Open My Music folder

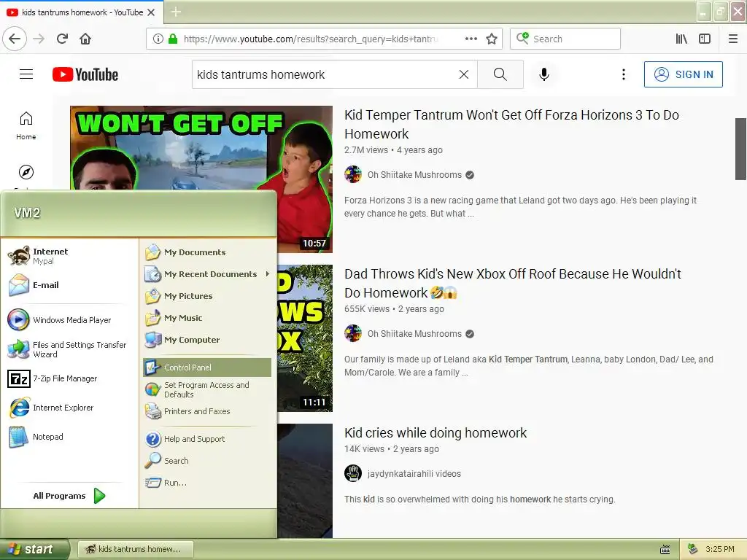click(207, 318)
